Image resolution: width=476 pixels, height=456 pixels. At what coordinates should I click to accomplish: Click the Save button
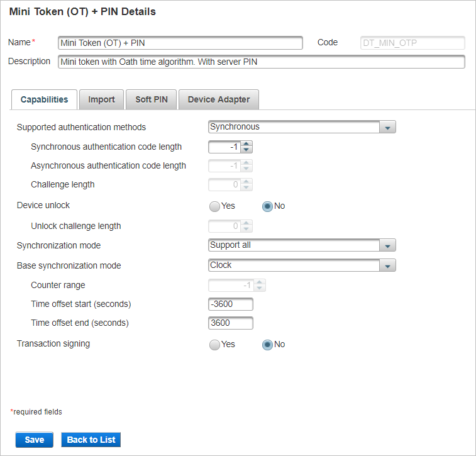35,440
